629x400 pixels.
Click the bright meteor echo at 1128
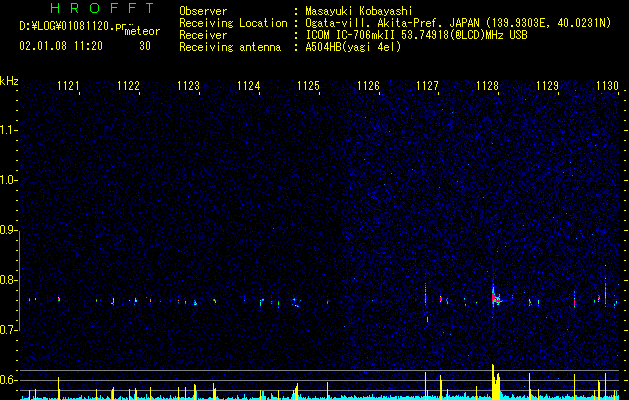(x=496, y=298)
